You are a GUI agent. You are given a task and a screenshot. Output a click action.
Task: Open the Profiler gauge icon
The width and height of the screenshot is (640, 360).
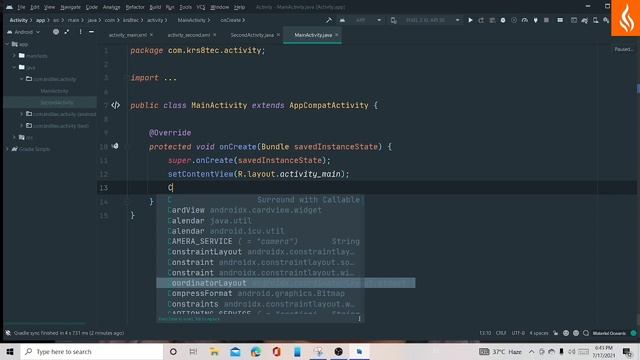click(x=524, y=20)
